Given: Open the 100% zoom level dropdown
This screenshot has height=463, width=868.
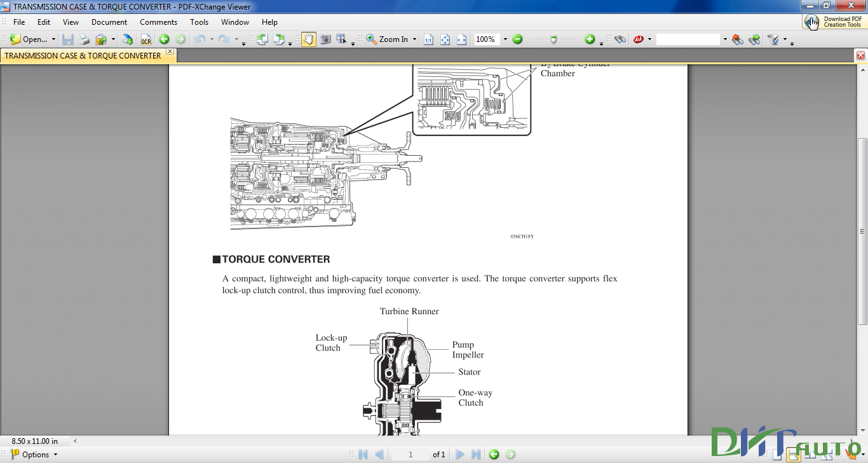Looking at the screenshot, I should [505, 39].
